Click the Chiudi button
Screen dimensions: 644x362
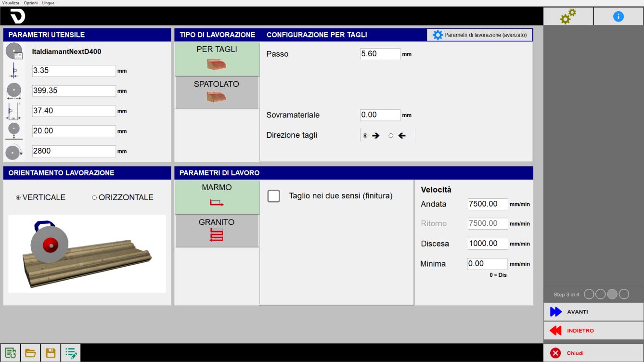pos(593,353)
